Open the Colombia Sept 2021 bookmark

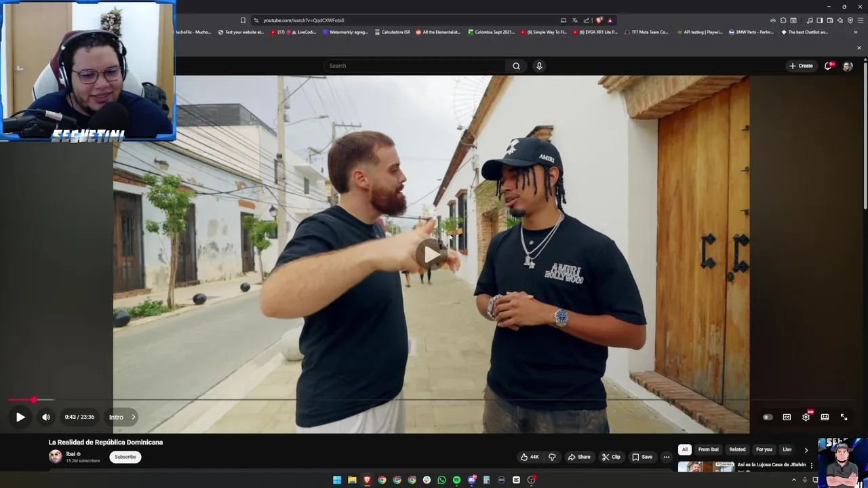pyautogui.click(x=491, y=32)
